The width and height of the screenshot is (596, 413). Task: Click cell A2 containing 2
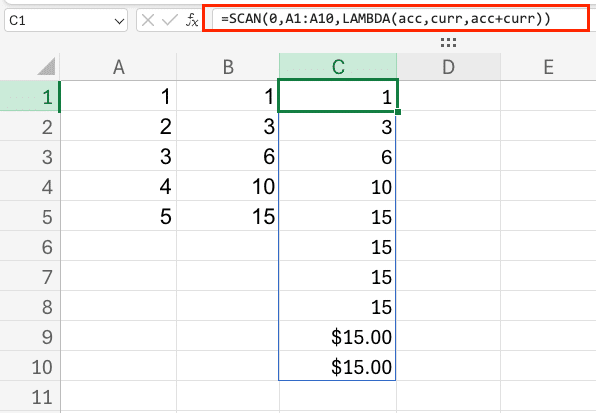[119, 126]
